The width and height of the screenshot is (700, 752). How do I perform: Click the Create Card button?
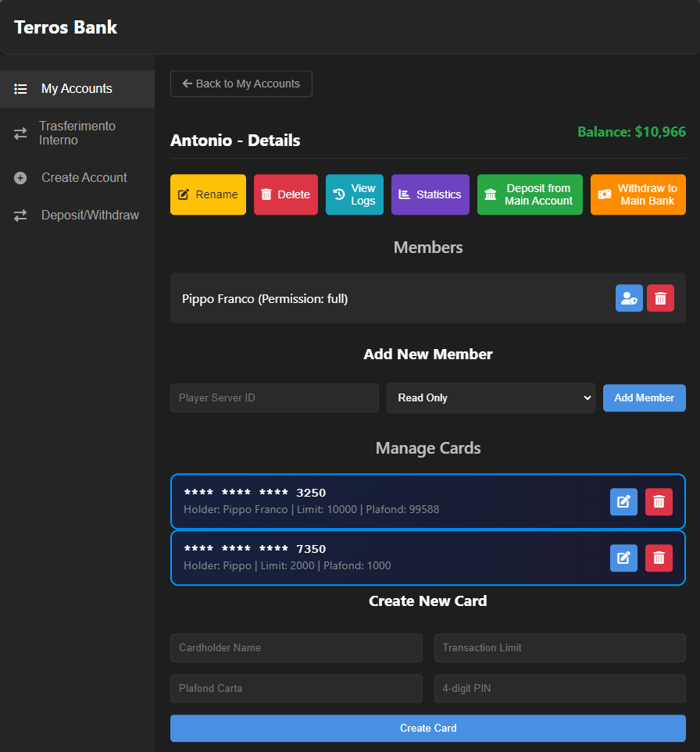[428, 729]
